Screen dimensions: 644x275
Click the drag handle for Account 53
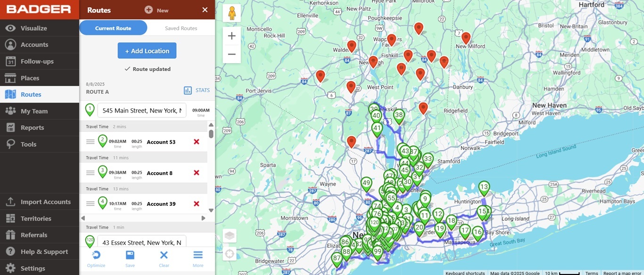90,142
